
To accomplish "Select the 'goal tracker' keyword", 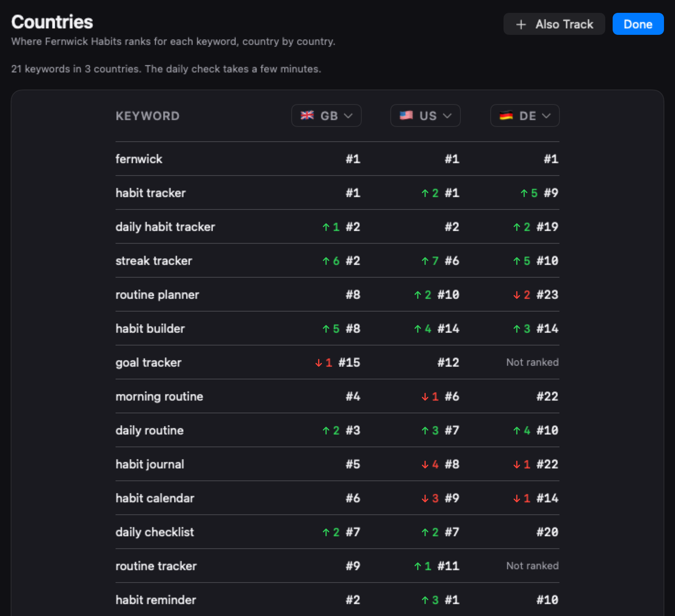I will [149, 363].
